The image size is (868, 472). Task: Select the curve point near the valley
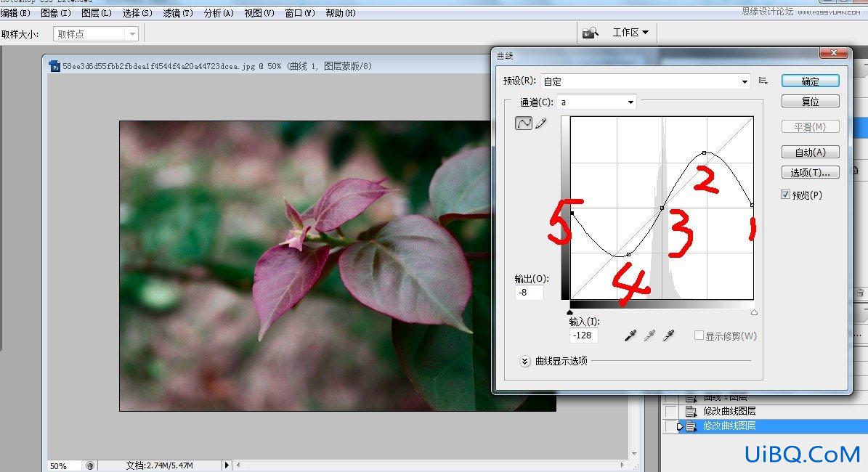(628, 255)
